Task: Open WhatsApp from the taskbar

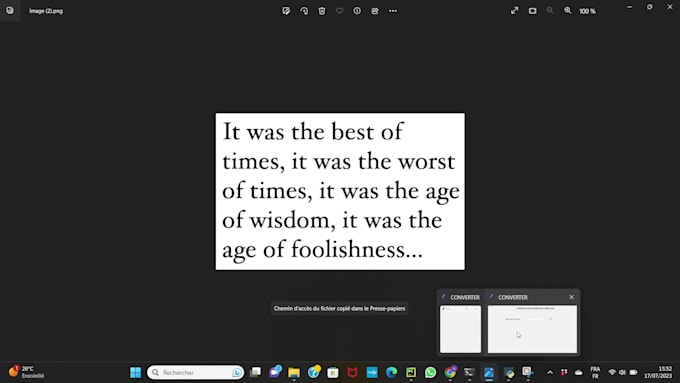Action: [430, 372]
